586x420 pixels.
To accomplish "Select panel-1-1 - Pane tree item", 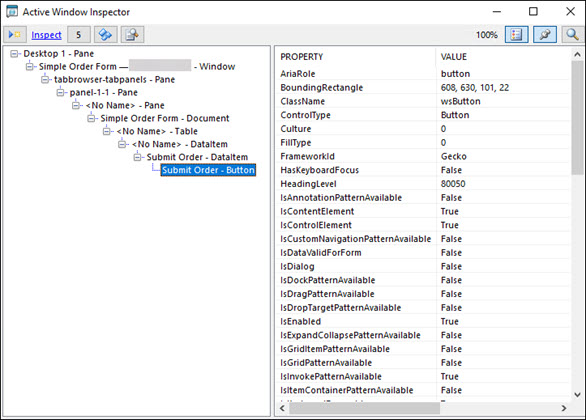I will coord(104,92).
